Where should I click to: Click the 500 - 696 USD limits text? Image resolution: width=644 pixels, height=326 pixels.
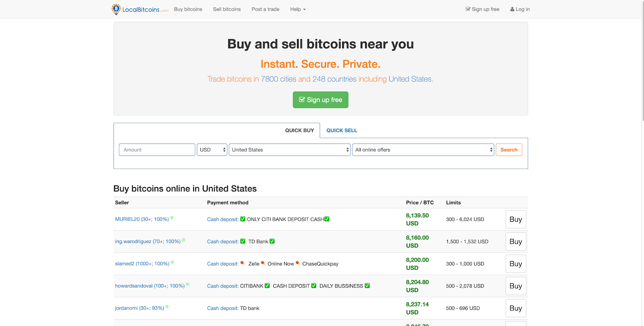tap(463, 308)
